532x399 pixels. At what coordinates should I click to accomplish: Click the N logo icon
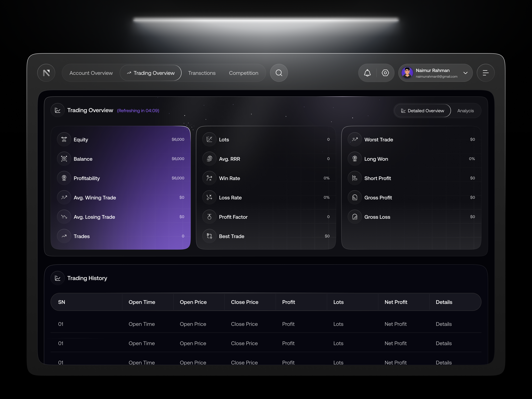[x=46, y=73]
